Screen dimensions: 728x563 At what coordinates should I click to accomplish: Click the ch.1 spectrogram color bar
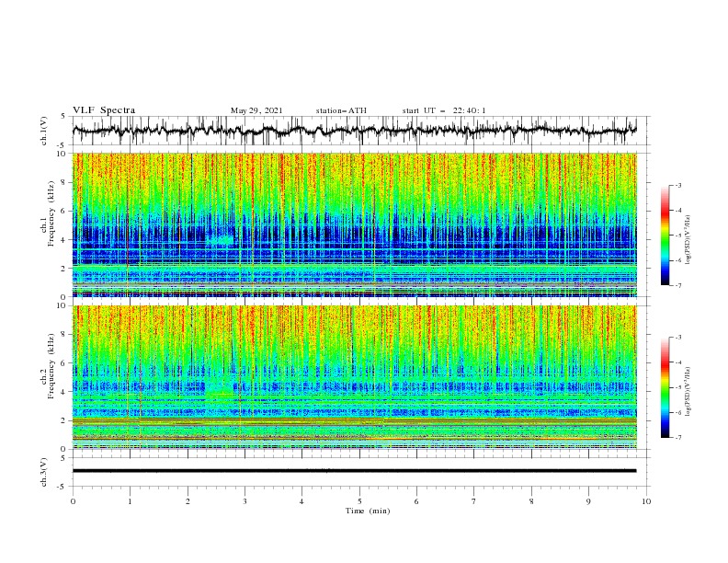coord(665,236)
